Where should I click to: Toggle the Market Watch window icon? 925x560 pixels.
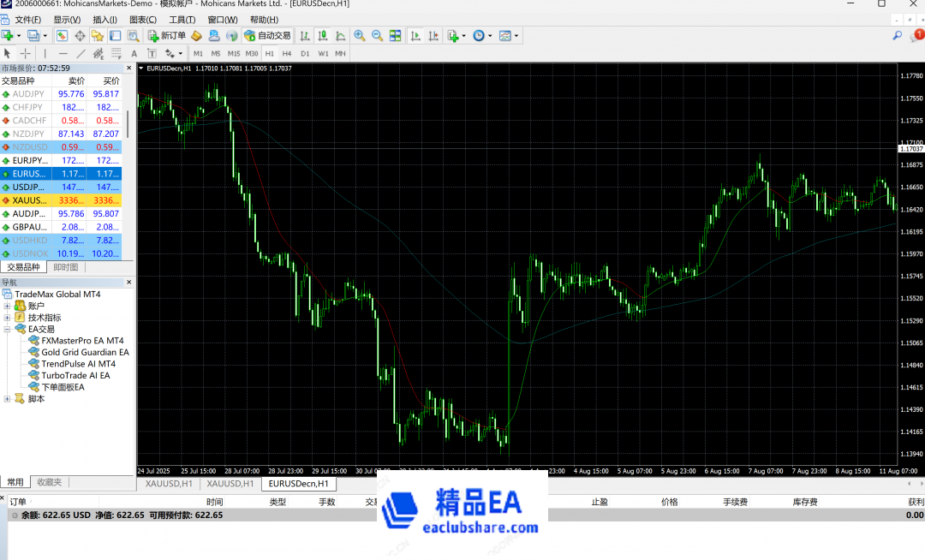(x=62, y=35)
